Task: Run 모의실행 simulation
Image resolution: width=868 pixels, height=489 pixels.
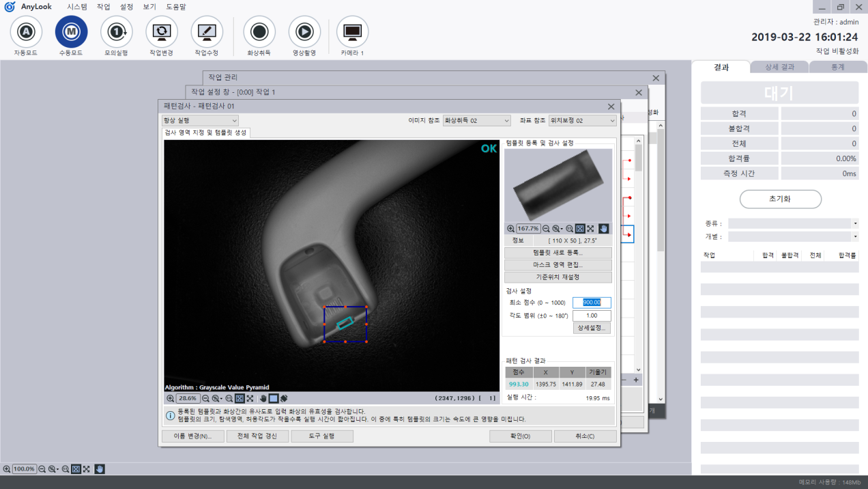Action: coord(116,32)
